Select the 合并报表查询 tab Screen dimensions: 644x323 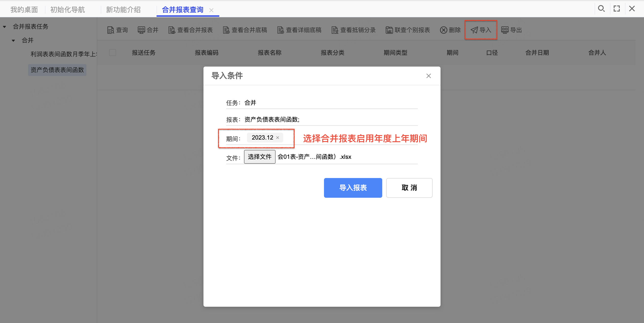[x=182, y=10]
